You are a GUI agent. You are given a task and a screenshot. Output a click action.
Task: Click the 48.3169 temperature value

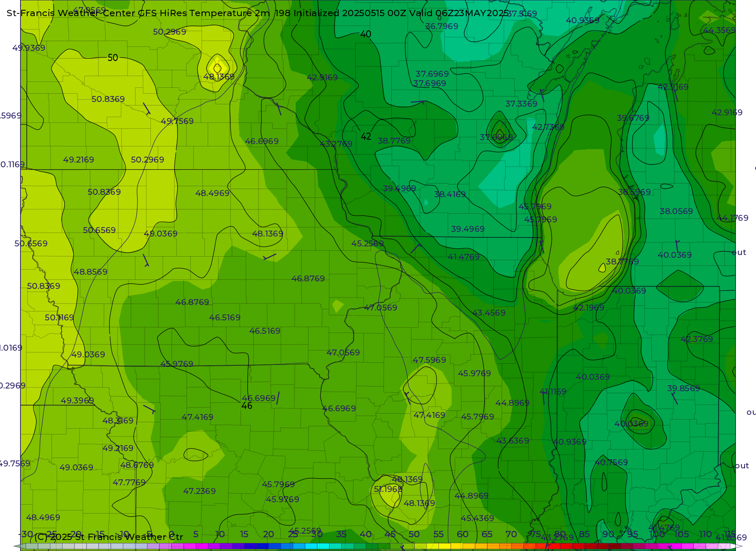[118, 421]
